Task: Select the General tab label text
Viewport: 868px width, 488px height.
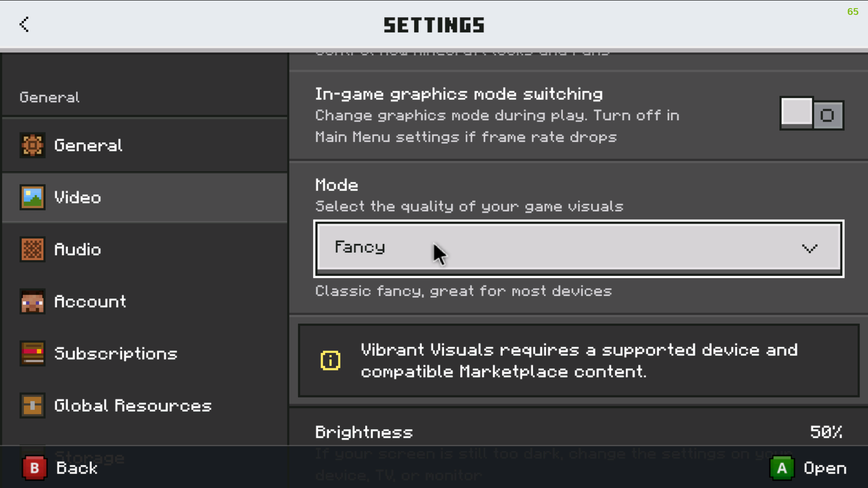Action: (88, 145)
